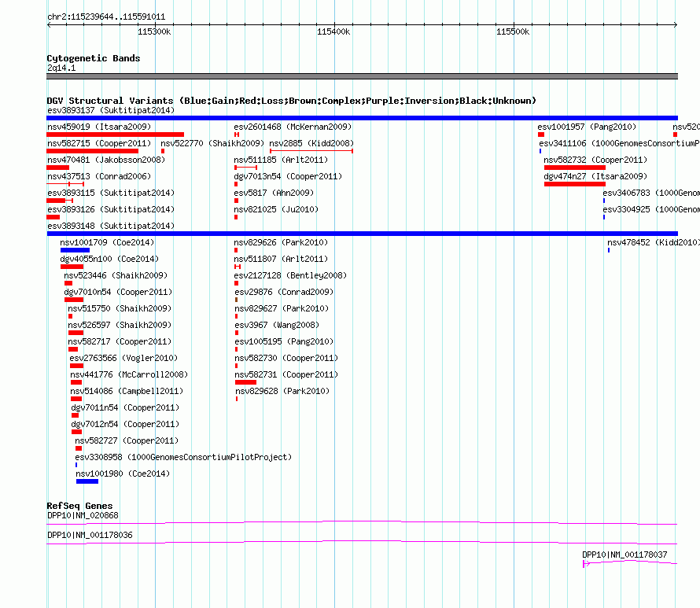Viewport: 700px width, 608px height.
Task: Click the nsv829627 (Park2010) label
Action: [282, 308]
